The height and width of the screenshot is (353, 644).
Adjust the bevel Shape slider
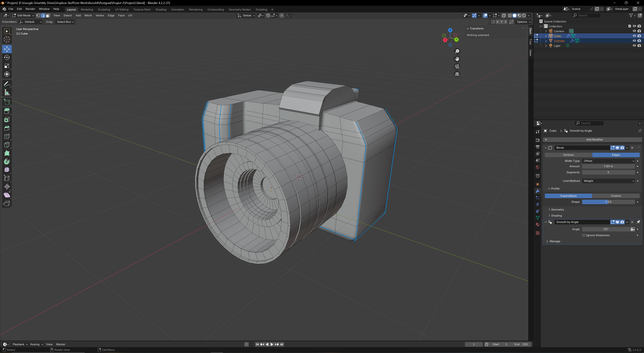pos(608,202)
